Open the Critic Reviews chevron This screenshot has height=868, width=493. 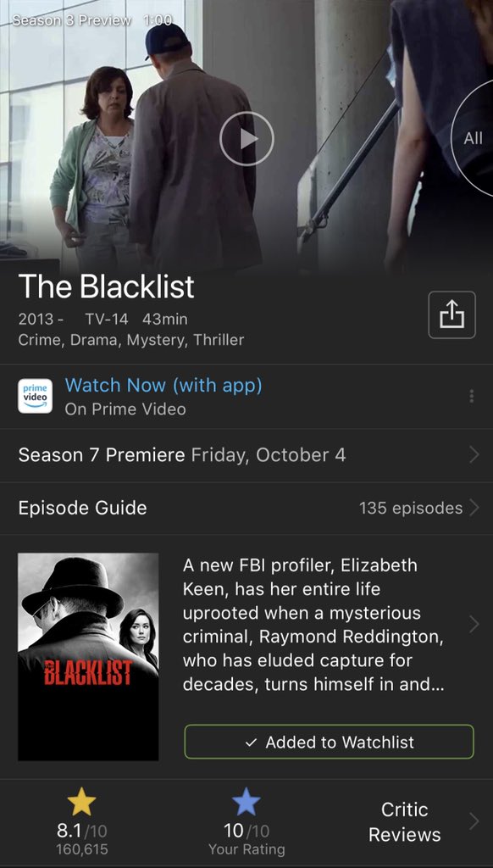[474, 821]
